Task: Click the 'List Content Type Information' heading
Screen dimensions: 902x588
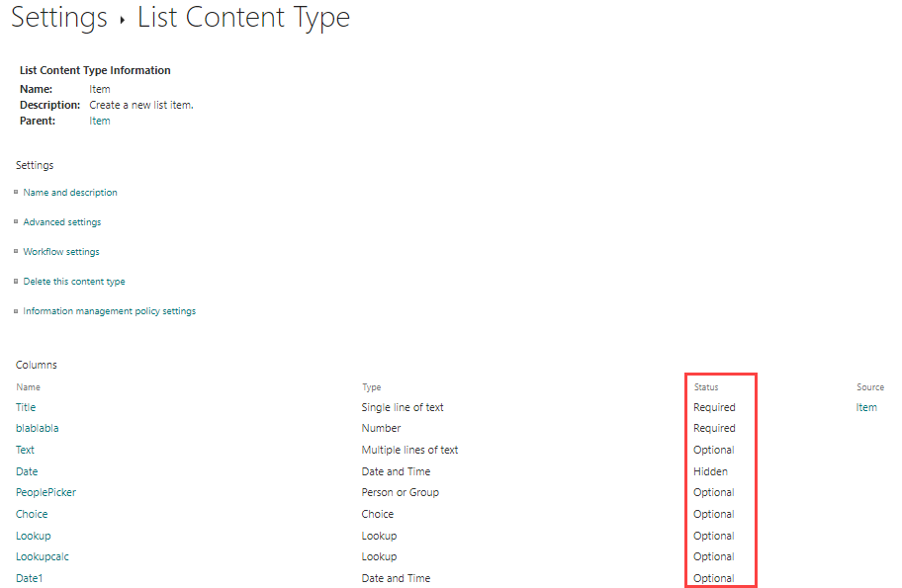Action: point(95,70)
